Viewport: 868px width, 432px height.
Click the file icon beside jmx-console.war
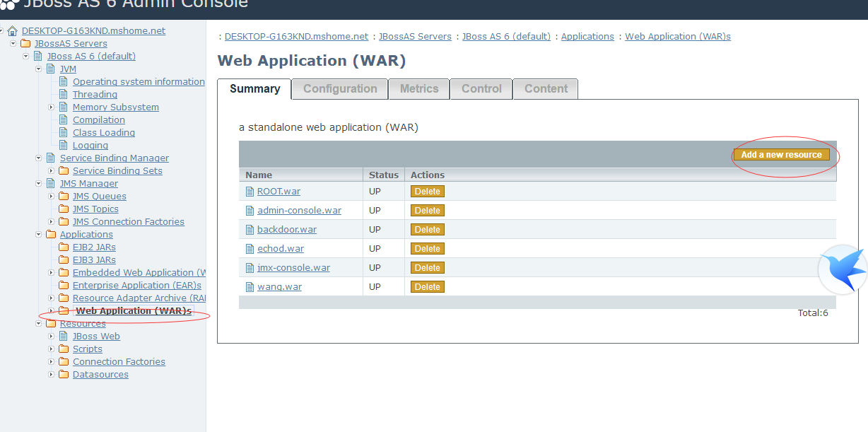coord(250,268)
